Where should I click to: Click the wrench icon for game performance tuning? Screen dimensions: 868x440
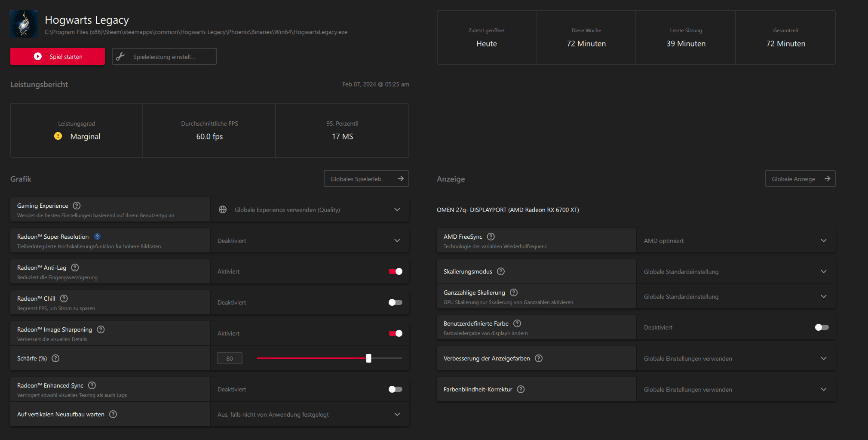tap(120, 56)
